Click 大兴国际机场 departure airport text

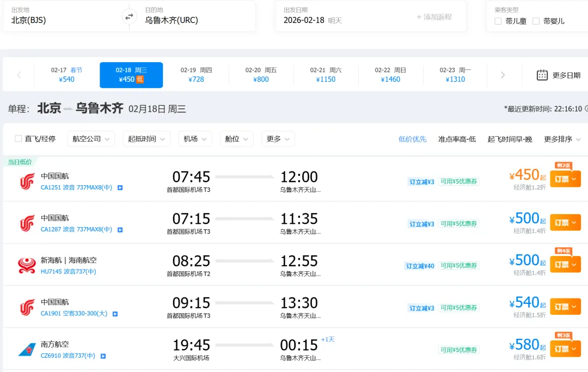[x=191, y=358]
